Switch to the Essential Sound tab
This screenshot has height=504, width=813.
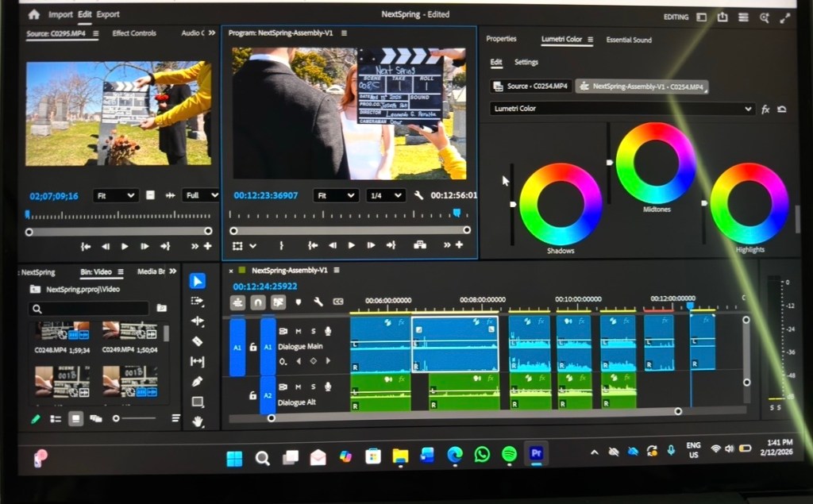tap(629, 40)
